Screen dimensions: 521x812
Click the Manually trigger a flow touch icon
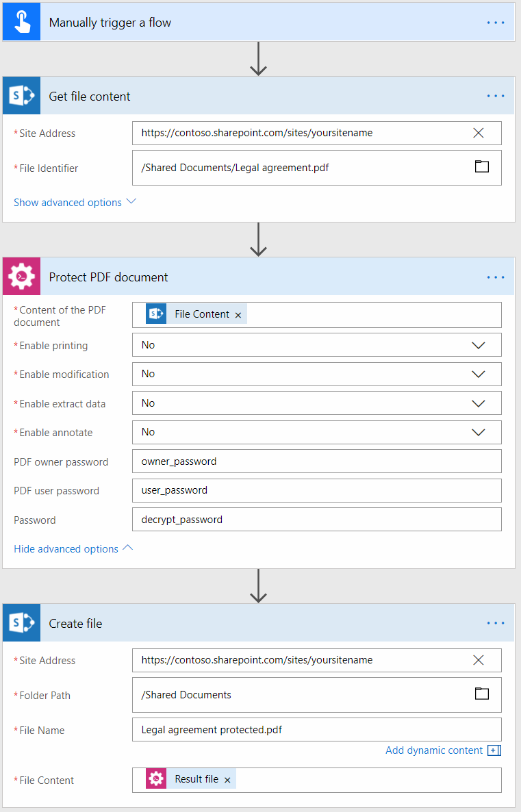pyautogui.click(x=21, y=21)
